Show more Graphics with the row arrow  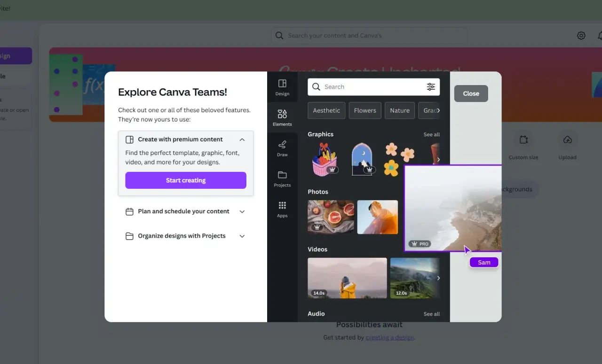tap(438, 160)
